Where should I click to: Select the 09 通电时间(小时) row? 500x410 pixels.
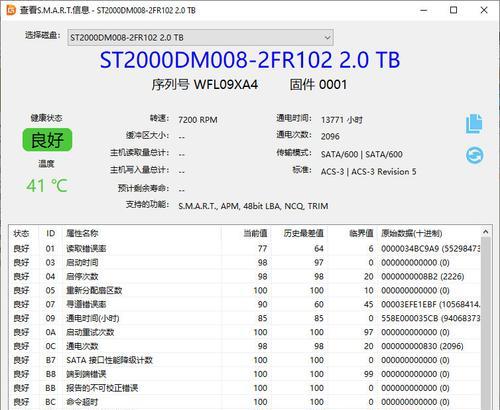coord(245,318)
